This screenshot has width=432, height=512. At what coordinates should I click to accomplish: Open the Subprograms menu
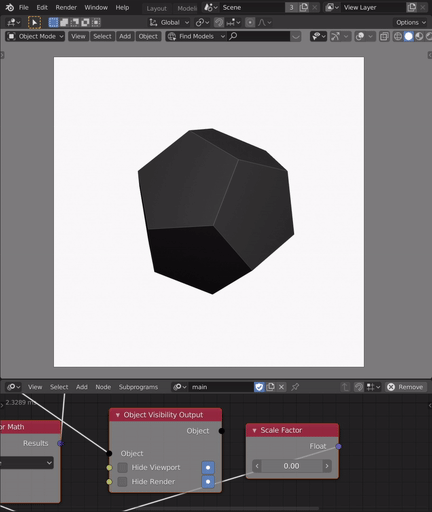point(138,387)
